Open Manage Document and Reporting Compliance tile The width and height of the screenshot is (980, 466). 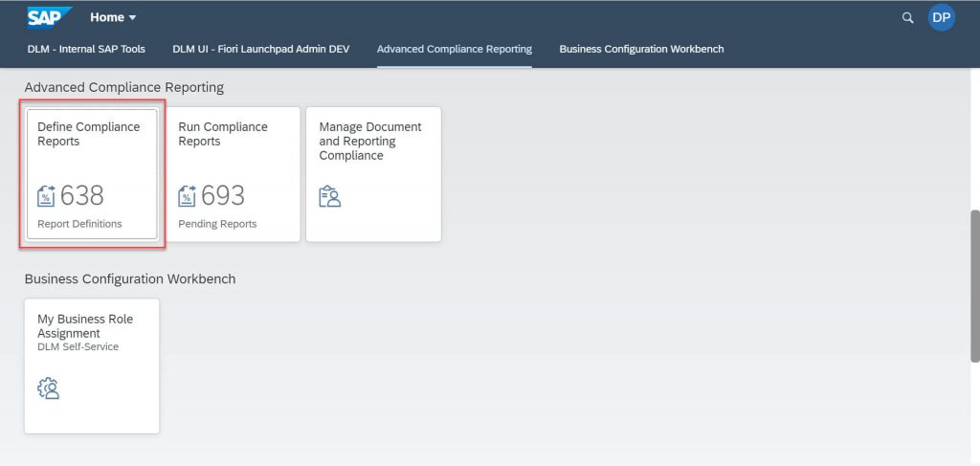(374, 174)
